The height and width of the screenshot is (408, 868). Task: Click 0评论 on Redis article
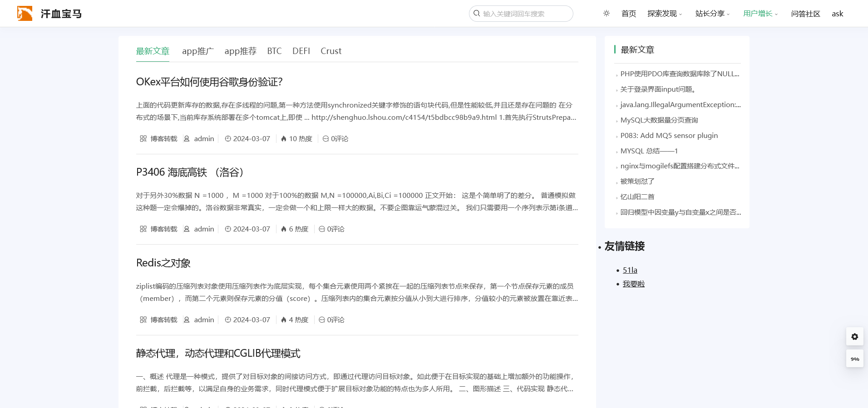coord(336,320)
